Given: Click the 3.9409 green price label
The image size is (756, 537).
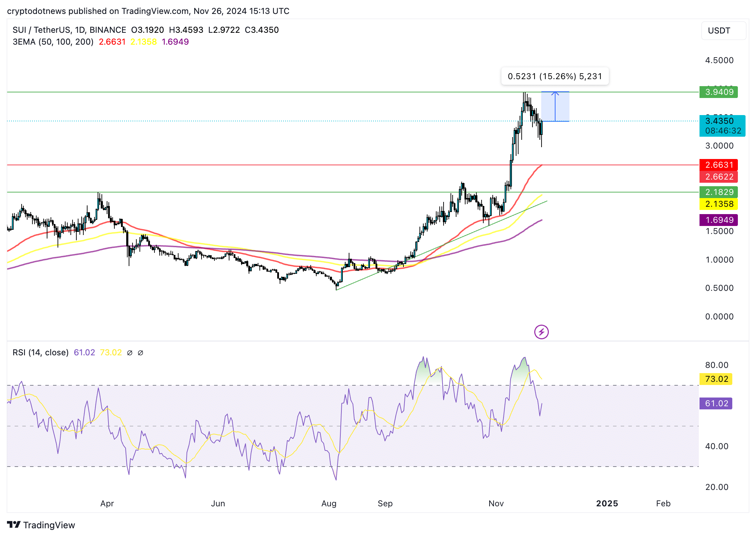Looking at the screenshot, I should (x=718, y=92).
